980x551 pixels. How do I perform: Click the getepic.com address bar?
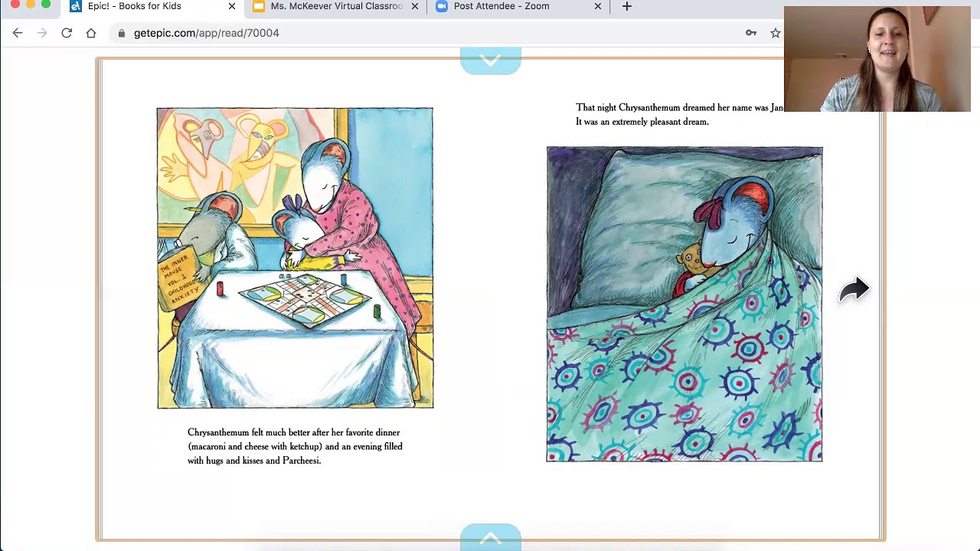pyautogui.click(x=429, y=33)
